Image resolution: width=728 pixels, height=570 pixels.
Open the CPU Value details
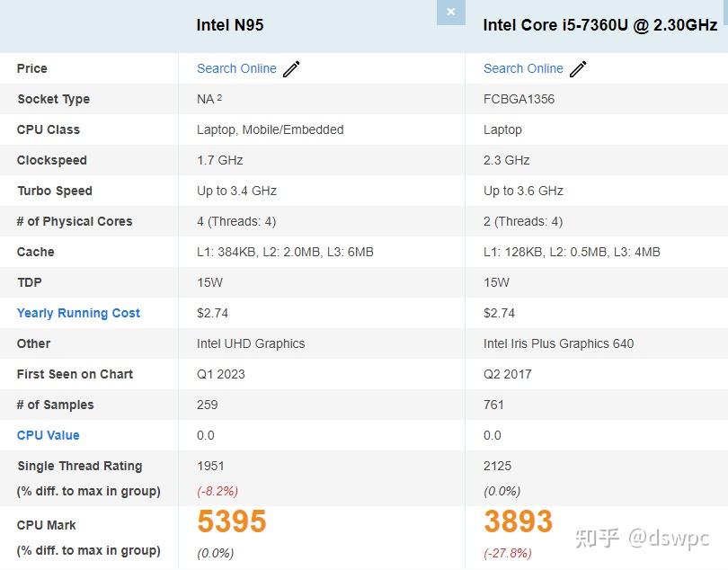tap(48, 435)
